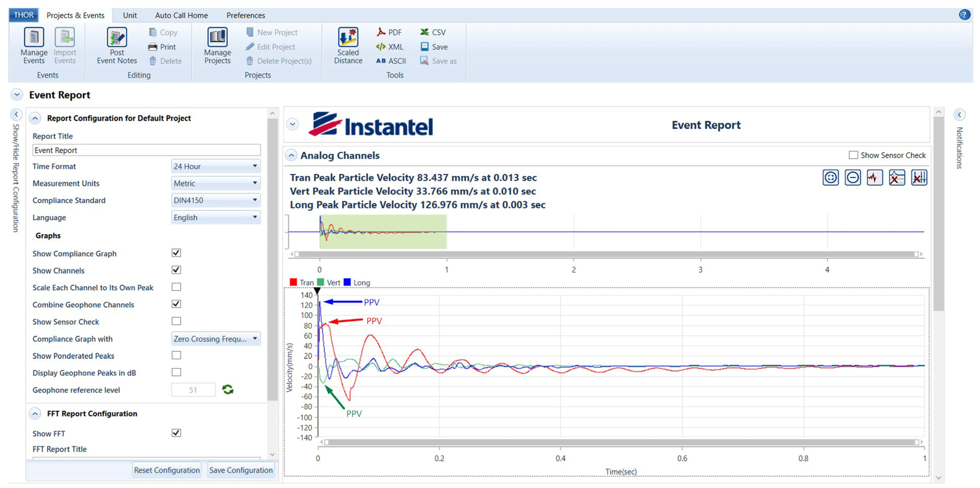Export data to CSV
This screenshot has width=980, height=488.
point(433,32)
